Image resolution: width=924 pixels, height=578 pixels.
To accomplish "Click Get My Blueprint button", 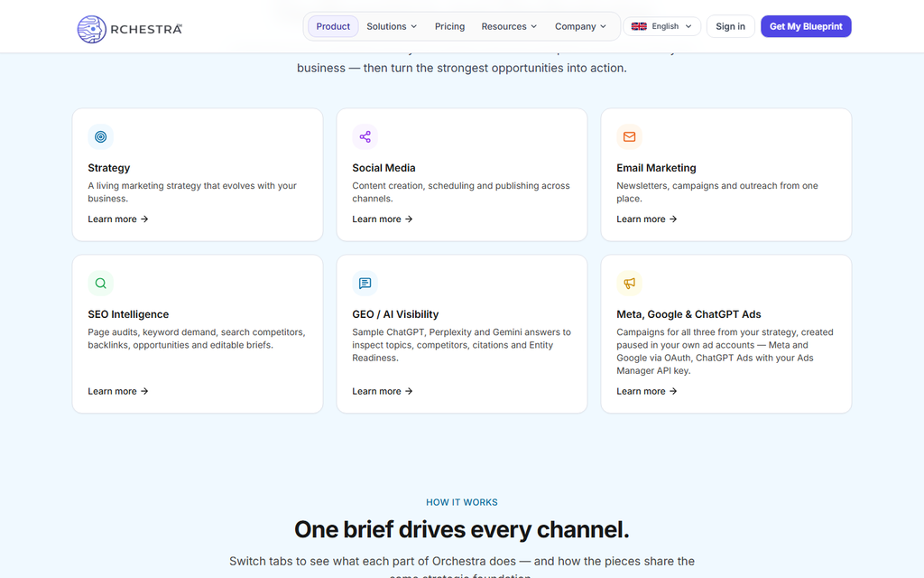I will pos(806,26).
